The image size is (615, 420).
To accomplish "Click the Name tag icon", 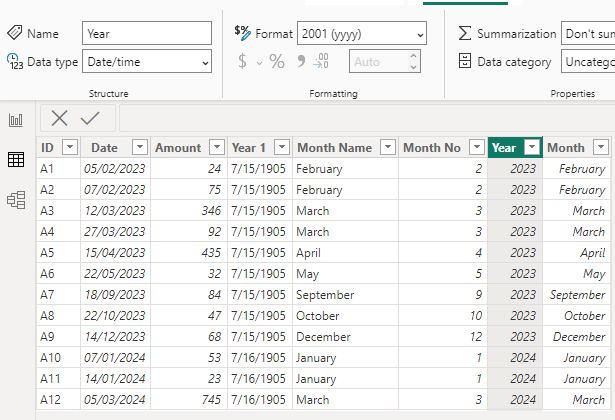I will point(15,33).
